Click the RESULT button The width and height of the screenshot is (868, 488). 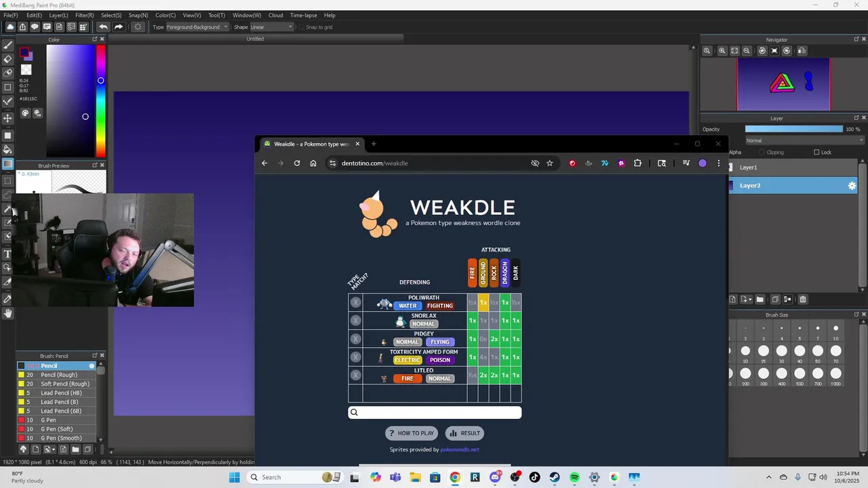pyautogui.click(x=465, y=433)
